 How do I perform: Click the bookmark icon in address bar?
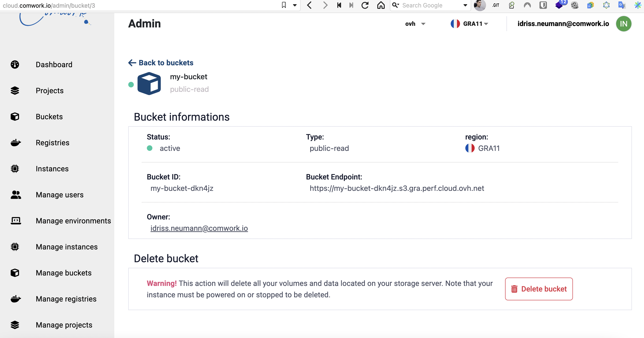pyautogui.click(x=284, y=5)
